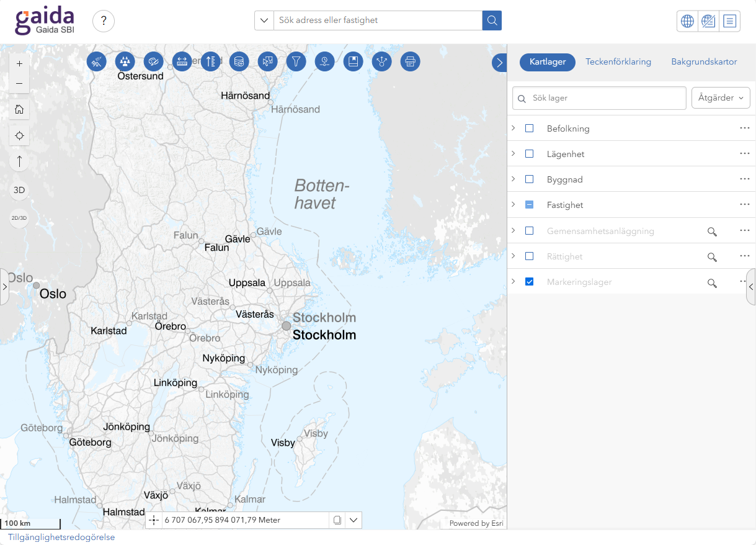
Task: Switch to 3D view button
Action: coord(19,190)
